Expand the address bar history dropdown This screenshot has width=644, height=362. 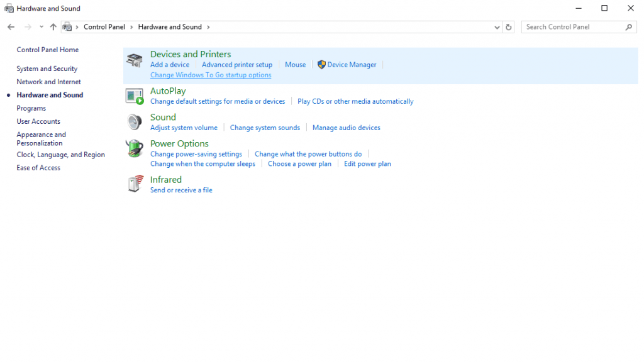(497, 27)
